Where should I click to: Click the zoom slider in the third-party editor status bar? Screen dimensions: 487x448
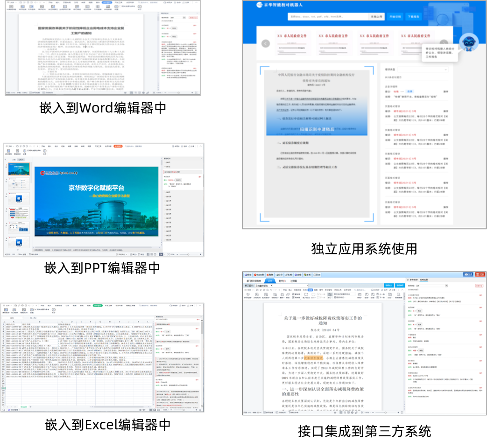[x=385, y=412]
